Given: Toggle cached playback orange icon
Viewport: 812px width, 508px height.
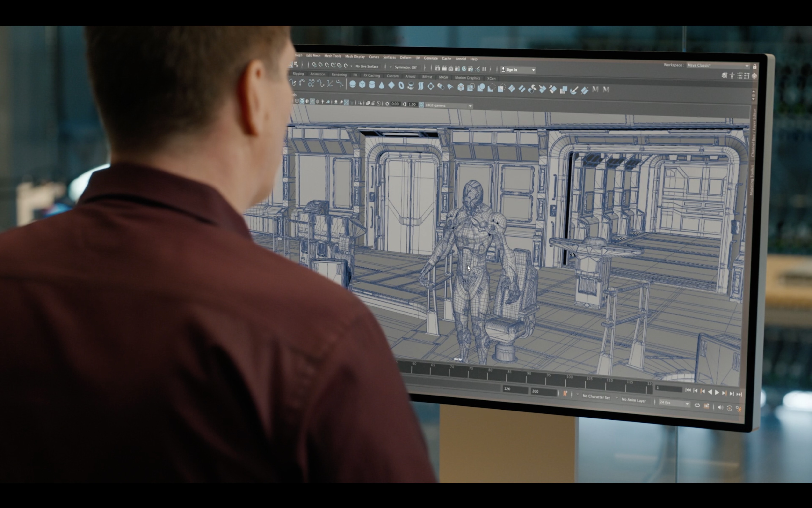Looking at the screenshot, I should 706,406.
